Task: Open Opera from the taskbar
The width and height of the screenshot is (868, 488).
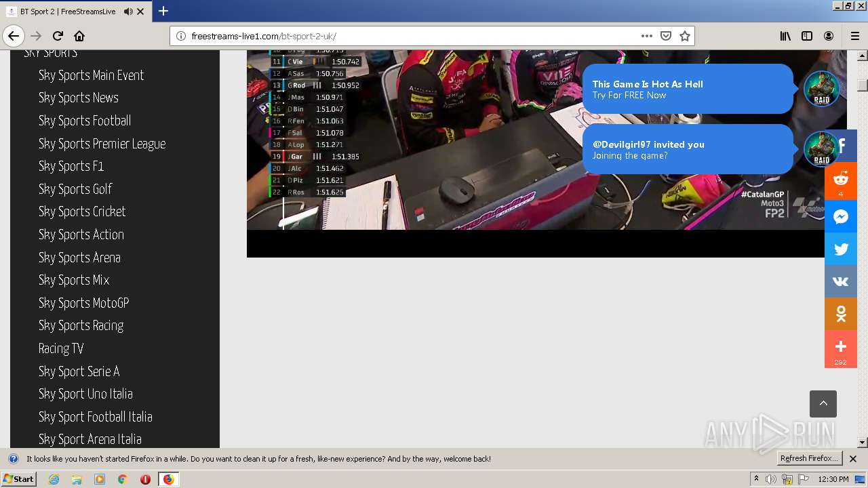Action: coord(145,479)
